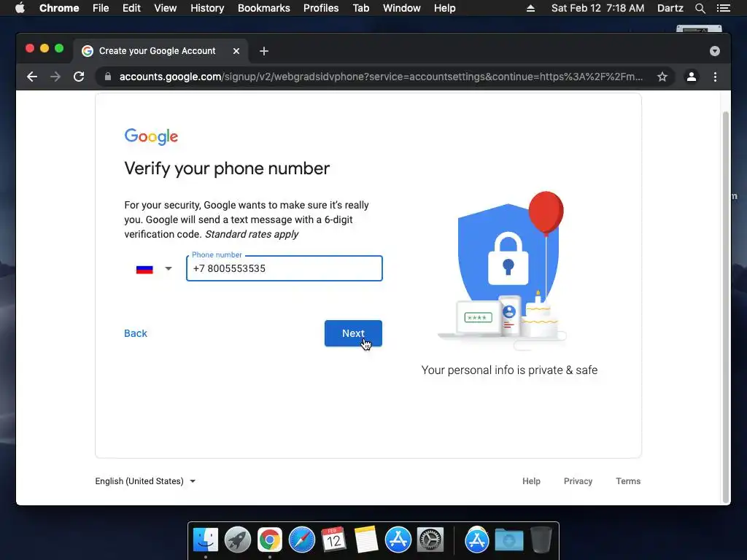Open the Terms link
The image size is (747, 560).
click(x=628, y=481)
